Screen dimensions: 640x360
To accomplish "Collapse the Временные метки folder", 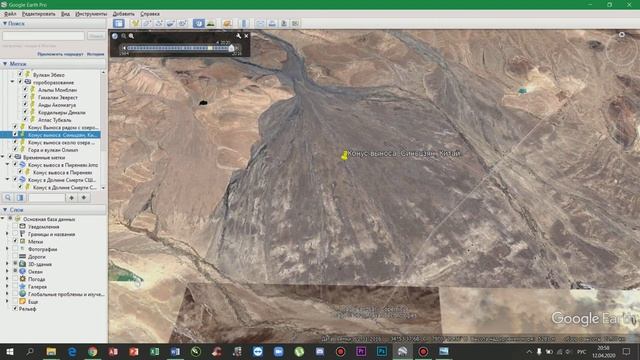I will coord(3,157).
